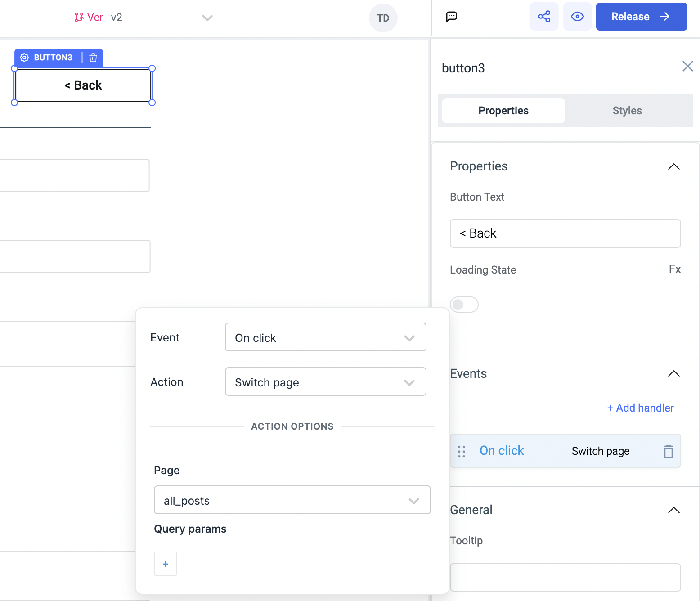
Task: Open the Action dropdown showing Switch page
Action: pyautogui.click(x=325, y=382)
